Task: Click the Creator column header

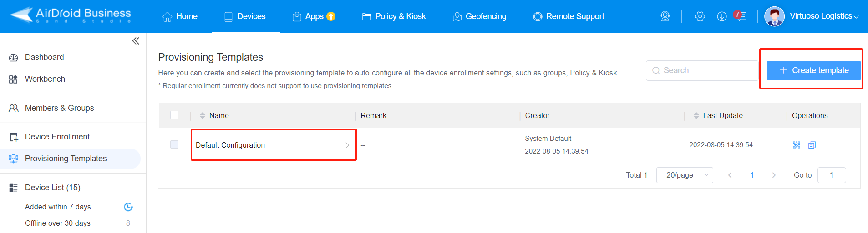Action: tap(537, 115)
